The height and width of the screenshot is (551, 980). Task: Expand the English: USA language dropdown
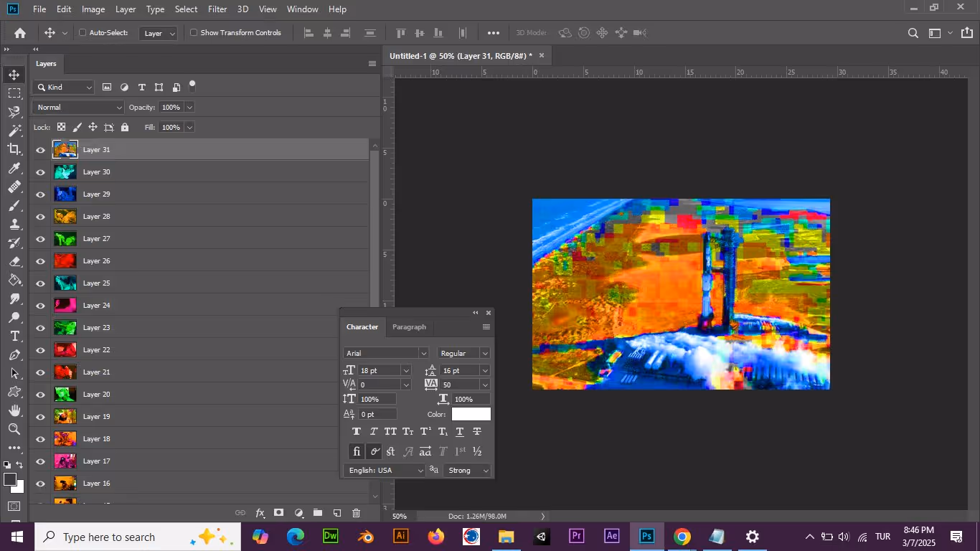pyautogui.click(x=385, y=471)
